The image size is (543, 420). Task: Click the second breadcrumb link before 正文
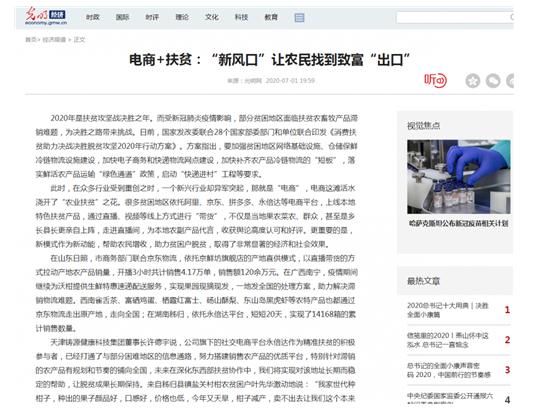point(54,39)
